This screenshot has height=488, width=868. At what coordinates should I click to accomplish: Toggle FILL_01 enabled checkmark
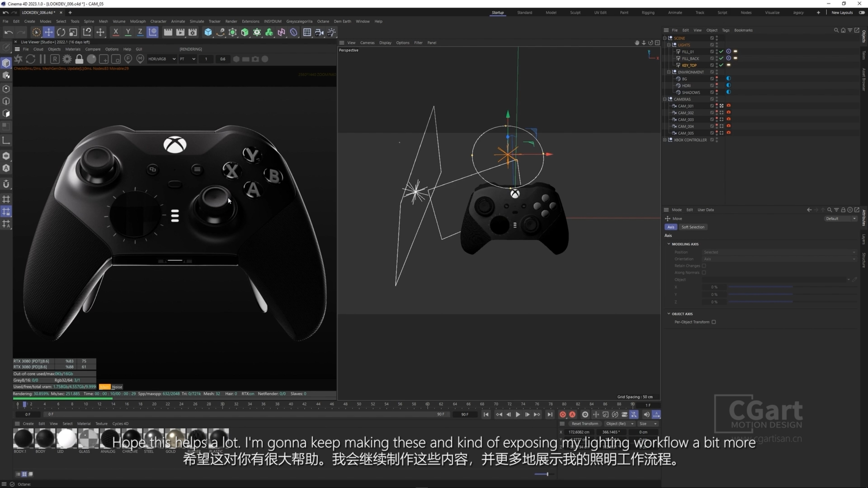(722, 52)
